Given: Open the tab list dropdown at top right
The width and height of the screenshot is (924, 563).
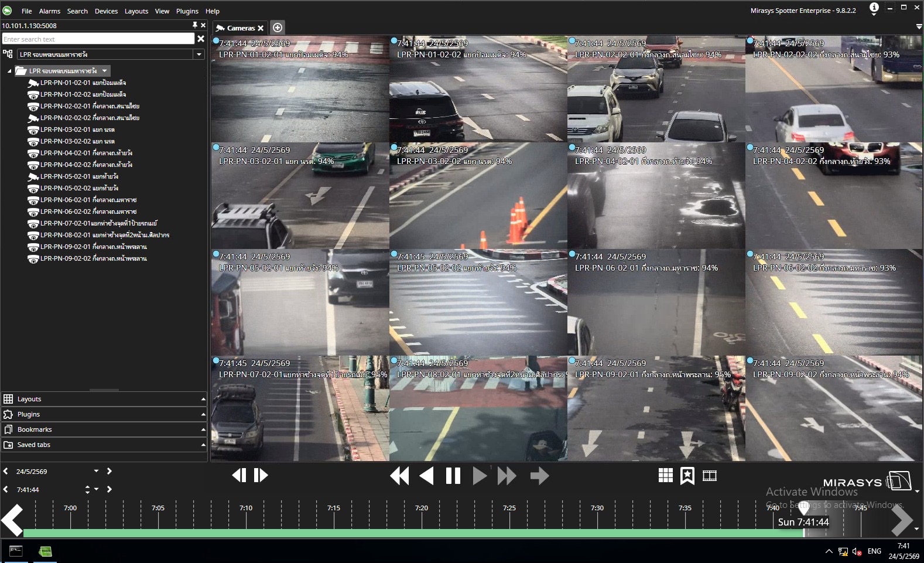Looking at the screenshot, I should click(x=919, y=27).
